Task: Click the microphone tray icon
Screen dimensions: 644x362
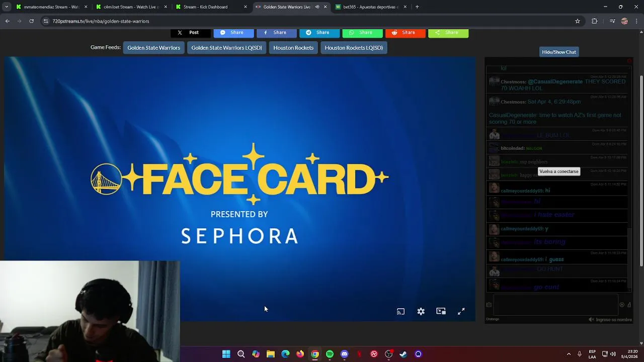Action: [580, 354]
